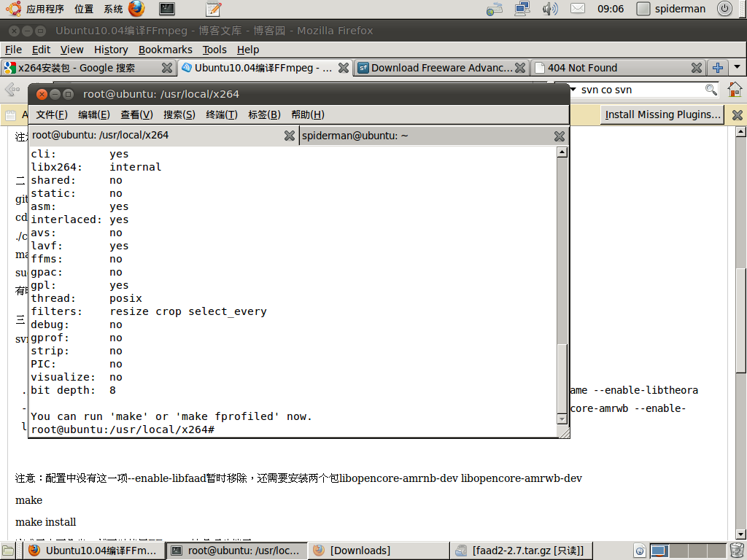Switch to [Downloads] taskbar window
Screen dimensions: 747x560
click(x=379, y=551)
